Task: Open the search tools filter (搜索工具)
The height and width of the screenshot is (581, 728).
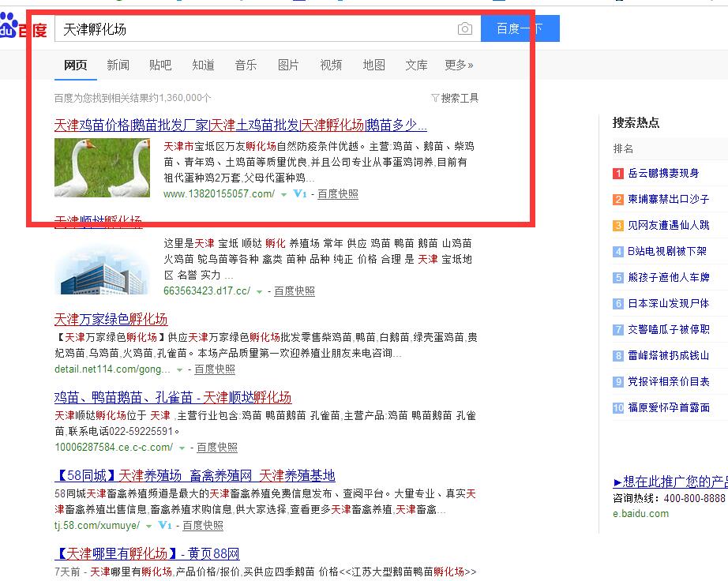Action: [x=455, y=98]
